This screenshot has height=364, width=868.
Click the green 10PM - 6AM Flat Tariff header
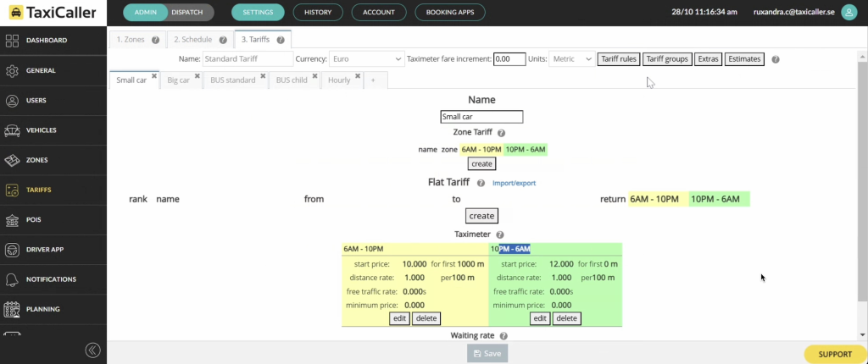pos(719,199)
